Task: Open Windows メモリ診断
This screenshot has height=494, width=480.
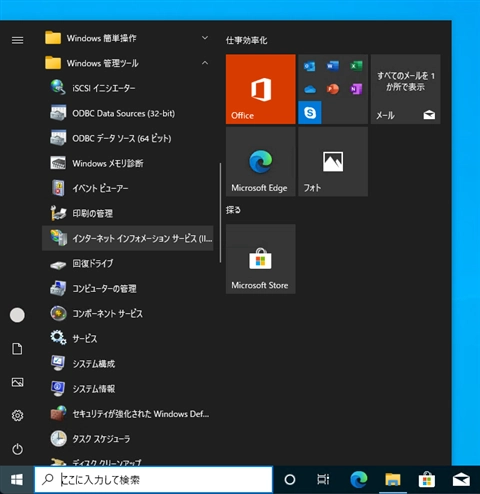Action: tap(128, 163)
